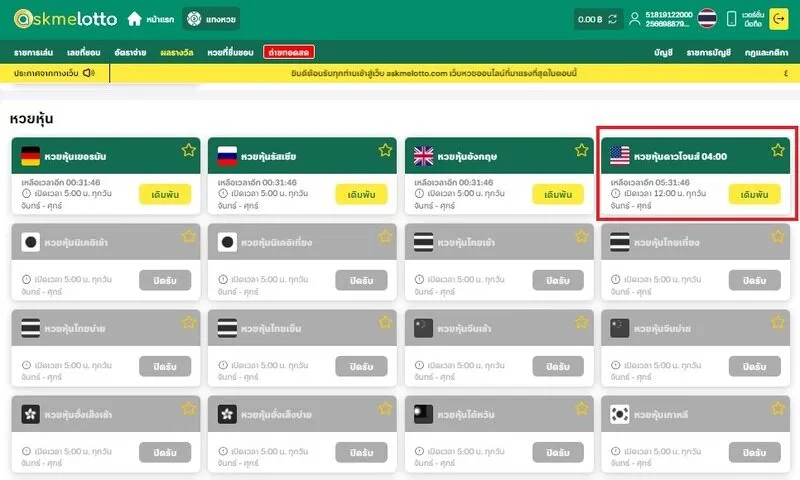Click the refresh balance icon
The image size is (800, 480).
614,19
